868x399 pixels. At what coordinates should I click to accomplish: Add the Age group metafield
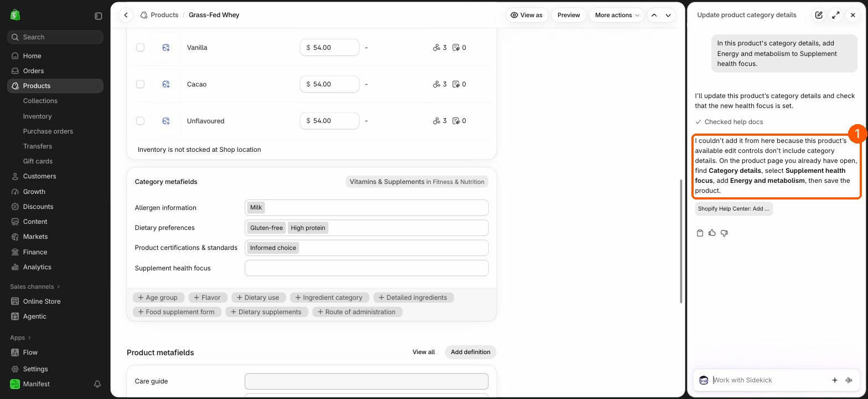pyautogui.click(x=158, y=298)
